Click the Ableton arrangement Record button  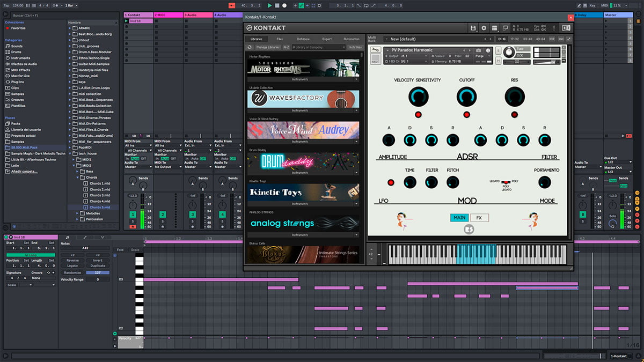click(x=284, y=5)
